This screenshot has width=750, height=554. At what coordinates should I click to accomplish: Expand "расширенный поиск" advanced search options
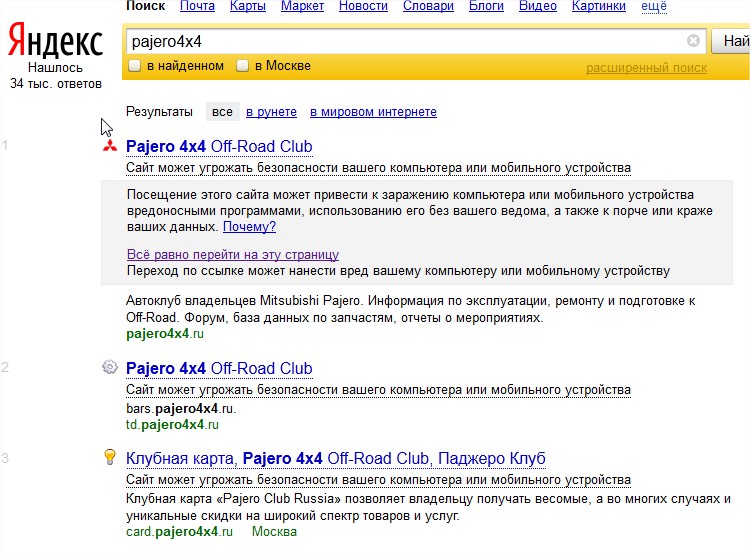point(646,68)
